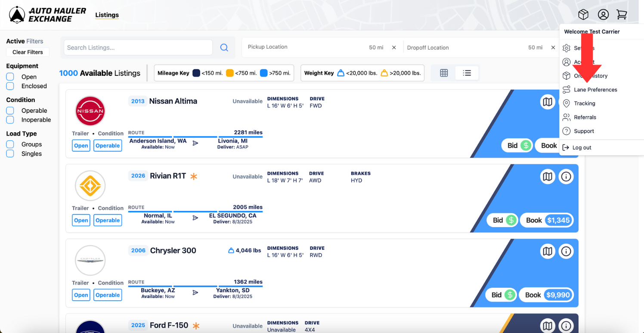Viewport: 644px width, 333px height.
Task: Open map for the Nissan Altima listing
Action: [548, 102]
